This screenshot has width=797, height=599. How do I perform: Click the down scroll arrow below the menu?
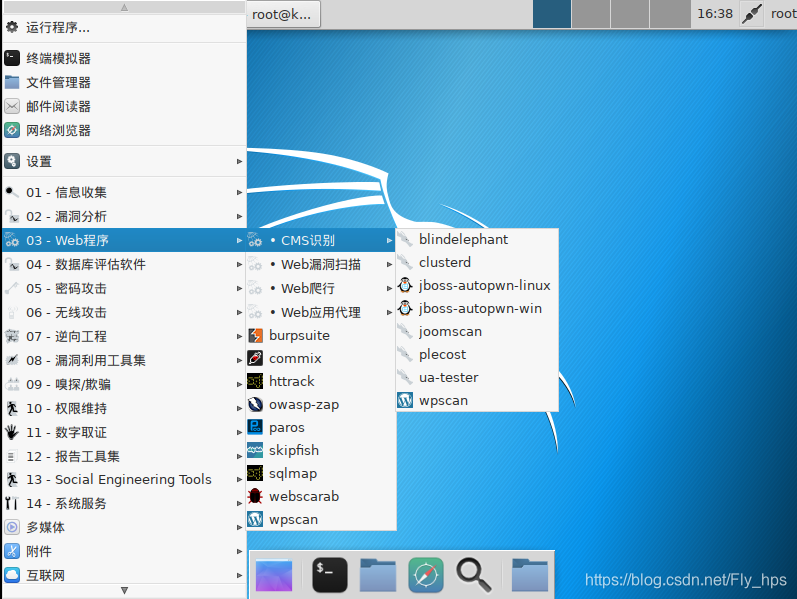[x=124, y=590]
